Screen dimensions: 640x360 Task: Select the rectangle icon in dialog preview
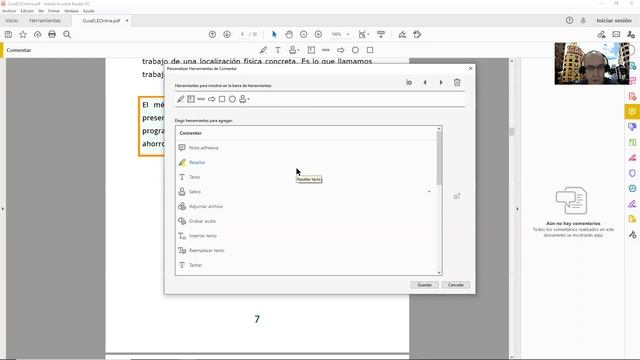coord(222,99)
